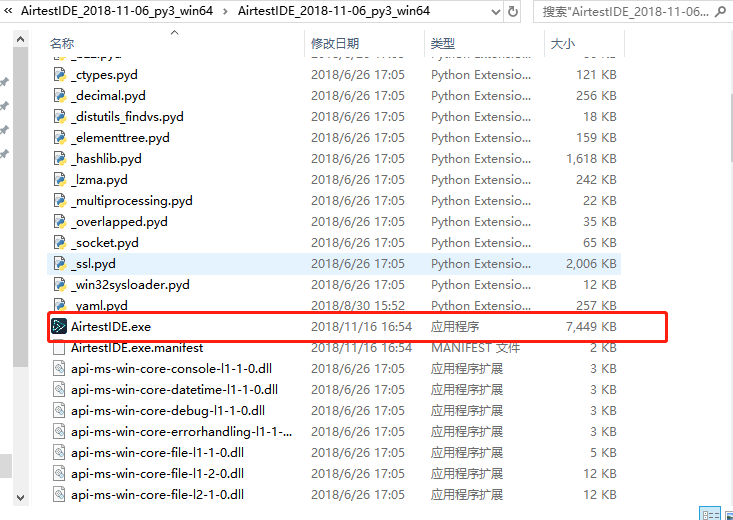Screen dimensions: 733x520
Task: Sort by the 大小 column header
Action: tap(562, 44)
